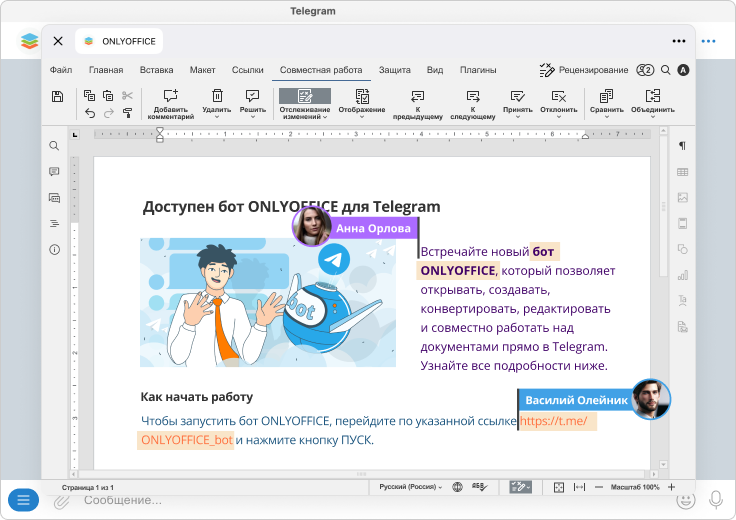Screen dimensions: 736x520
Task: Switch to the Защита tab
Action: pos(395,70)
